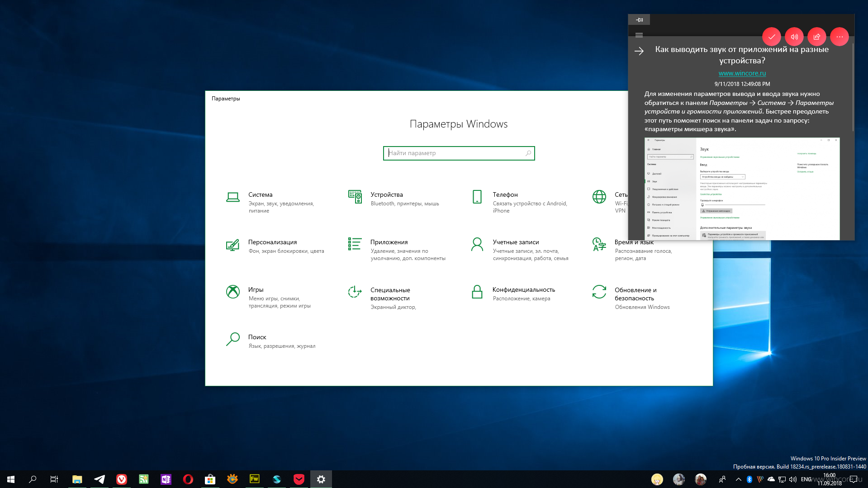Click the search magnifier in settings box
This screenshot has width=868, height=488.
[528, 153]
